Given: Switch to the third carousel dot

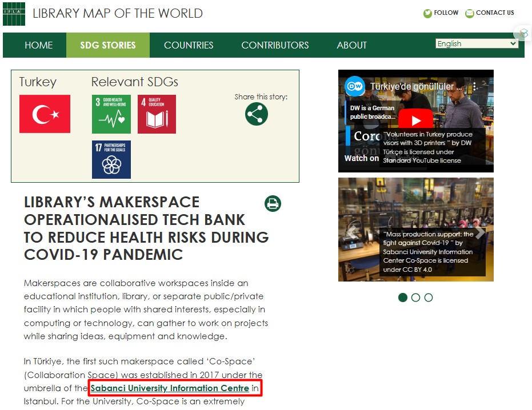Looking at the screenshot, I should pyautogui.click(x=429, y=298).
